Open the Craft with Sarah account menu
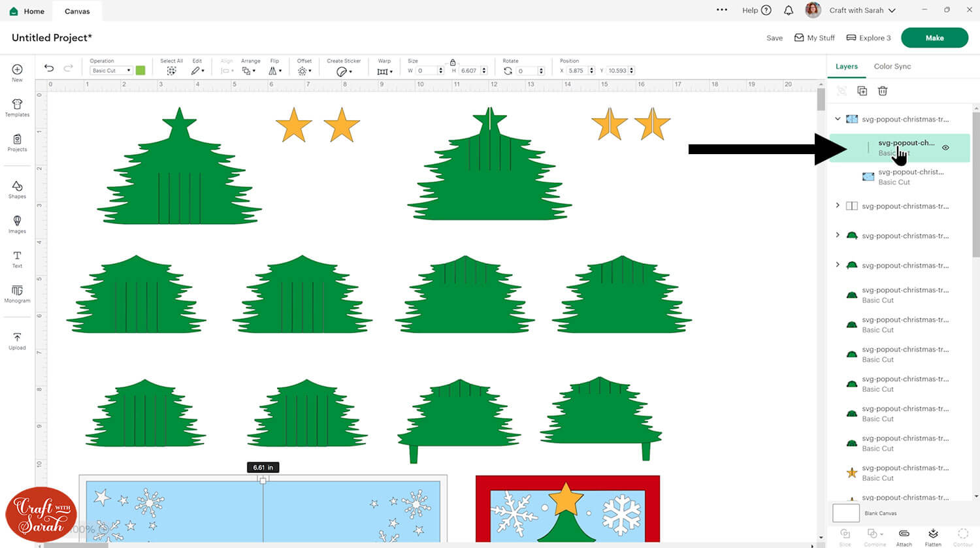Screen dimensions: 980x548 tap(862, 10)
